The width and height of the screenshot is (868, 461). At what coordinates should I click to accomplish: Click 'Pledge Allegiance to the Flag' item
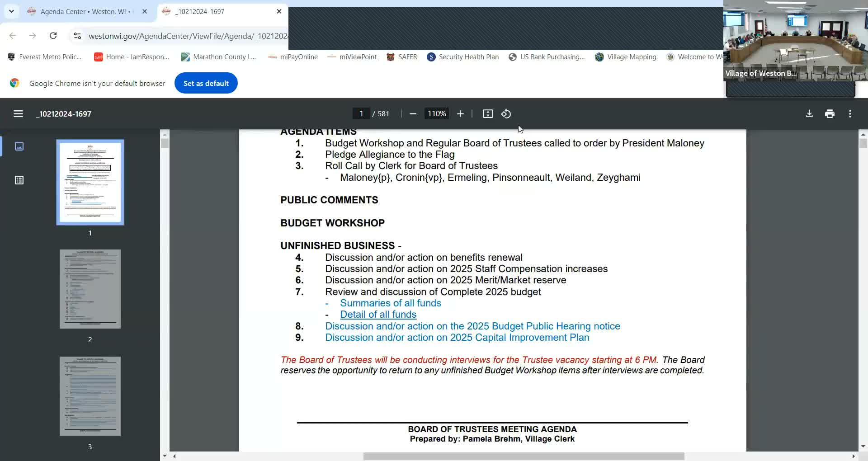coord(390,155)
